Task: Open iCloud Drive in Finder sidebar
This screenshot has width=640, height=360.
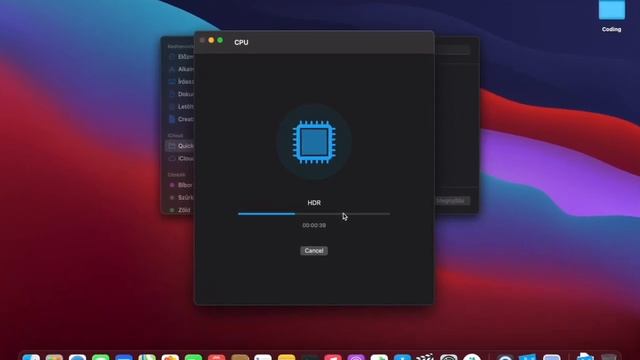Action: tap(182, 158)
